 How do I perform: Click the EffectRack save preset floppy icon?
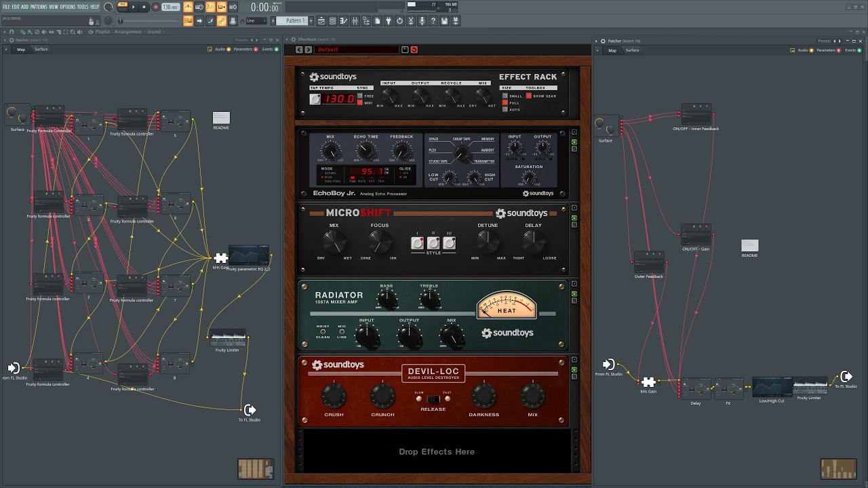point(405,49)
